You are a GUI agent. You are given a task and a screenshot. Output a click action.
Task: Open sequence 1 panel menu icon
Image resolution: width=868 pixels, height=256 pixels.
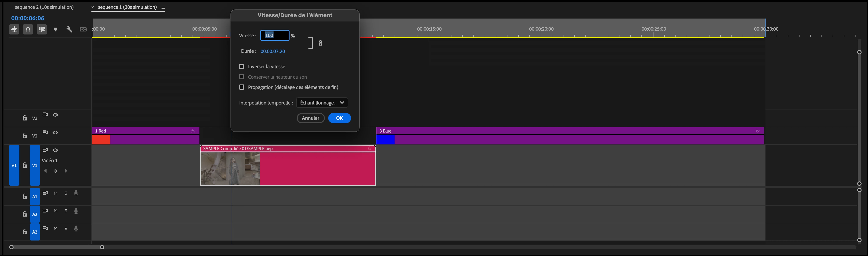pos(163,7)
